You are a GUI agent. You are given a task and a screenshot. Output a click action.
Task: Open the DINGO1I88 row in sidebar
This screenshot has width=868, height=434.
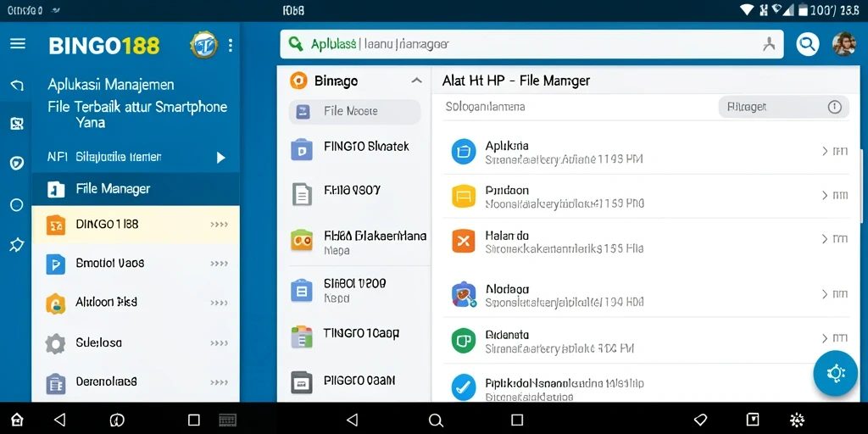click(x=136, y=225)
